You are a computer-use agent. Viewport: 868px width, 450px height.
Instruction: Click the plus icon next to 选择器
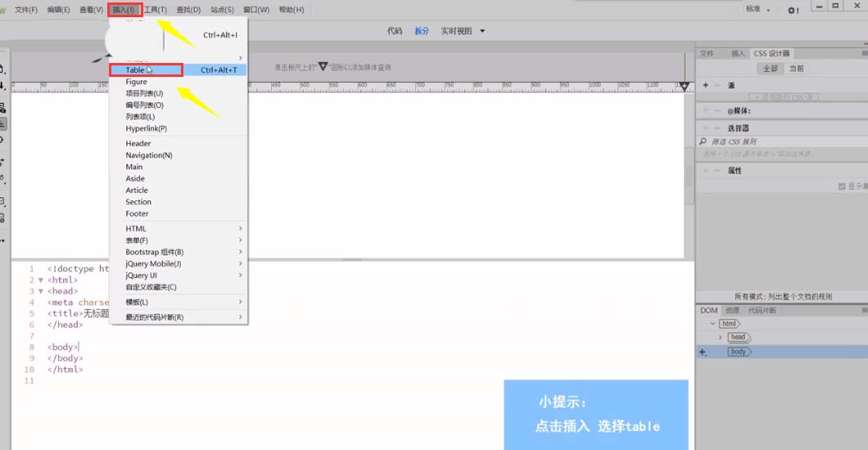click(x=705, y=128)
